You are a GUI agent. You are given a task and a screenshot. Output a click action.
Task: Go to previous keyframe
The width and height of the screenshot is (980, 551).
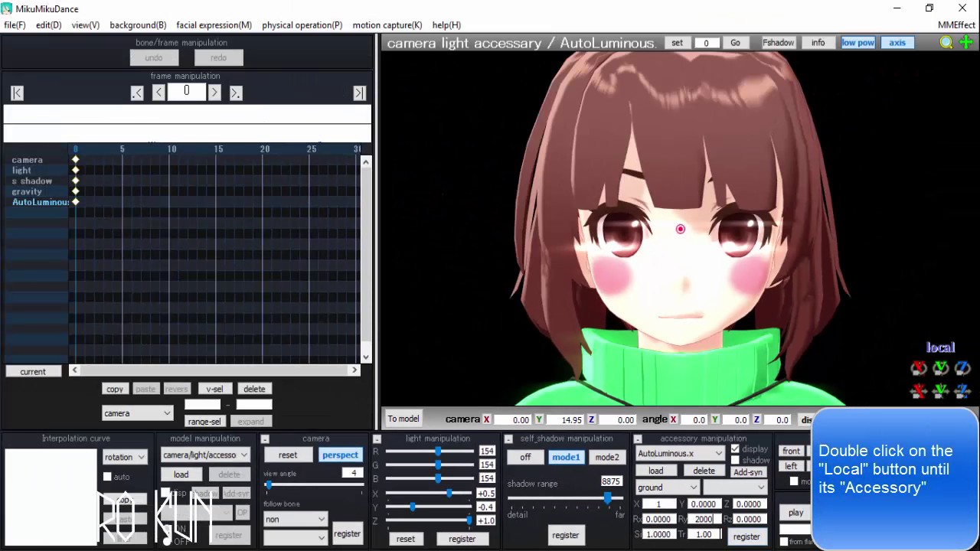coord(137,93)
